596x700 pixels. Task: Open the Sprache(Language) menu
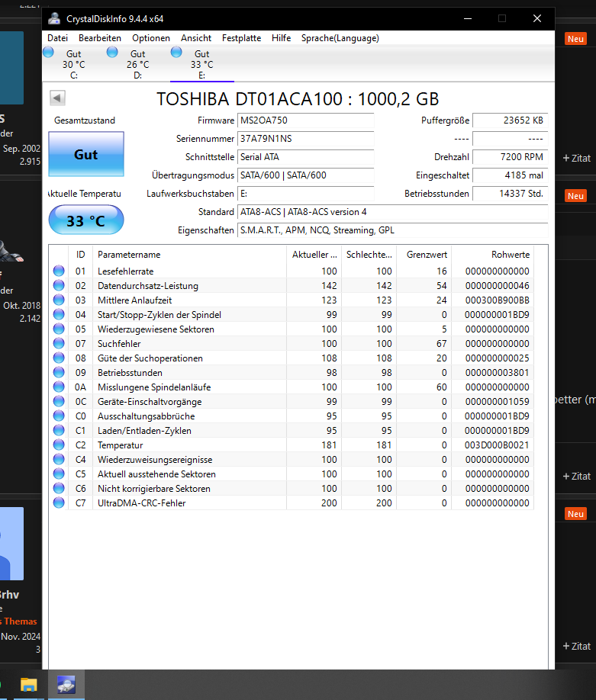(x=340, y=38)
